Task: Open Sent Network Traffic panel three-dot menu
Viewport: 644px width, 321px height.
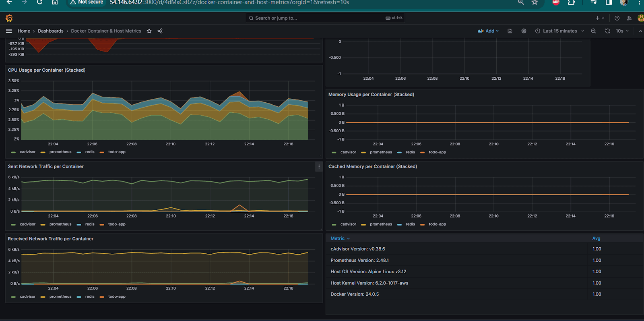Action: click(319, 166)
